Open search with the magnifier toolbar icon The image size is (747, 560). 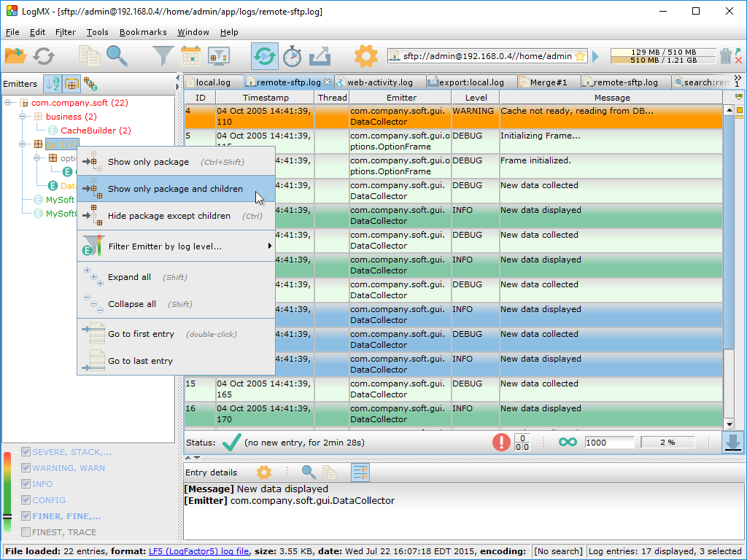point(117,56)
